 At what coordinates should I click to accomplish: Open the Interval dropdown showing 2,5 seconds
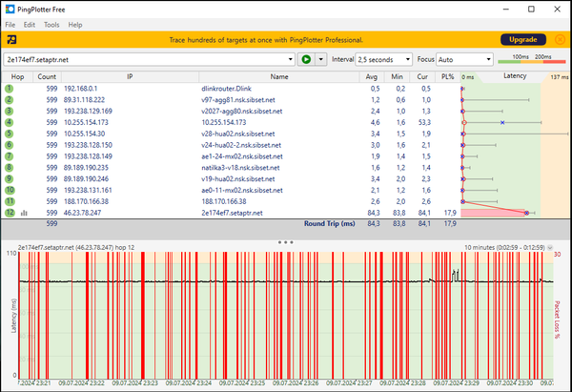(384, 59)
